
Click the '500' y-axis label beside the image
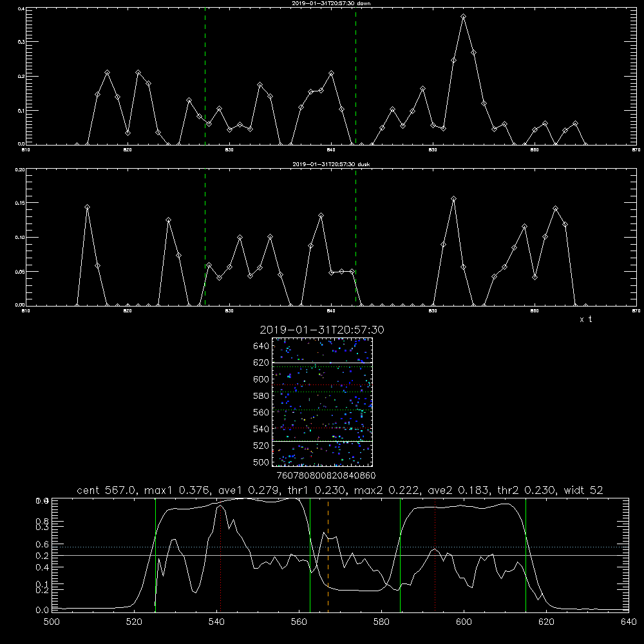(x=261, y=462)
